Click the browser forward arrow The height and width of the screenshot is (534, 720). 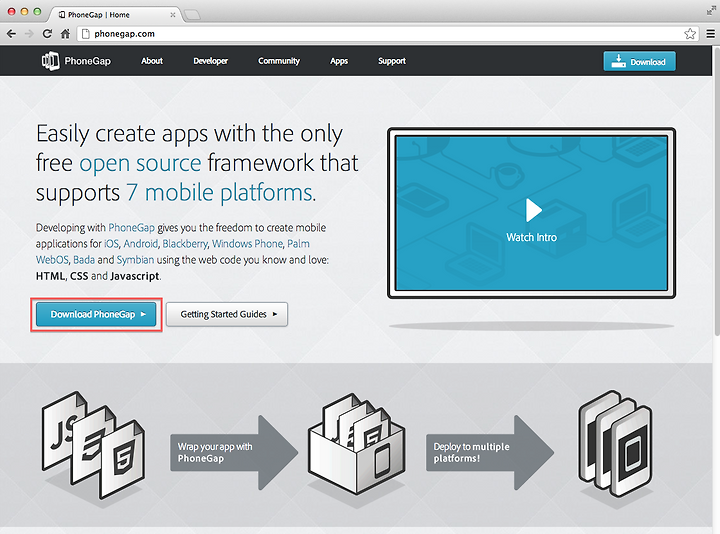(29, 34)
